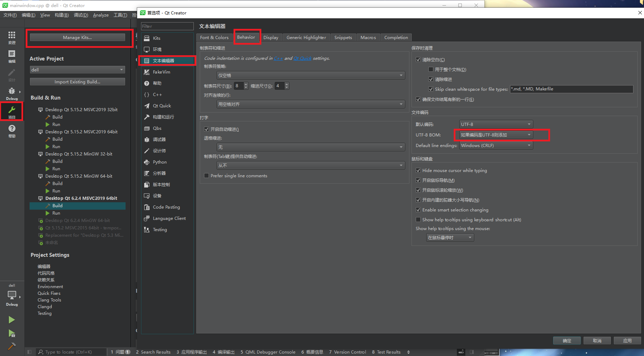Enable Prefer single line comments
644x356 pixels.
point(206,176)
